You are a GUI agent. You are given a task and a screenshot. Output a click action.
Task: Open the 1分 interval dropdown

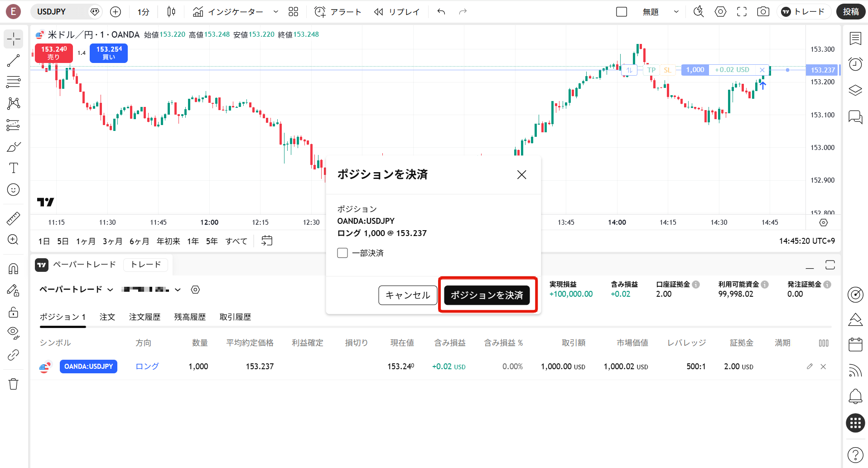(x=143, y=11)
